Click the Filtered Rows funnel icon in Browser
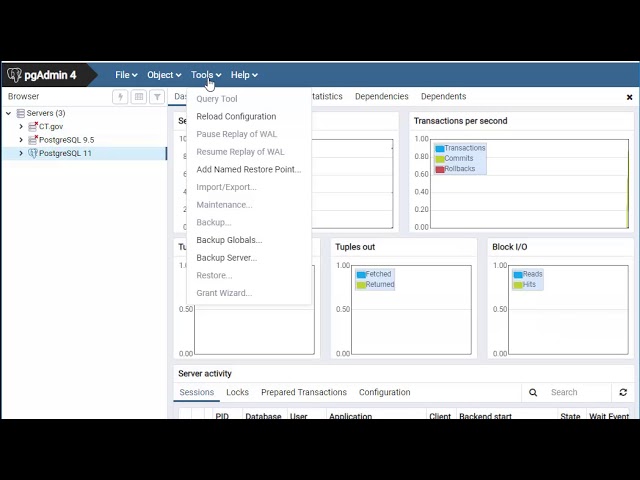The image size is (640, 480). tap(157, 97)
